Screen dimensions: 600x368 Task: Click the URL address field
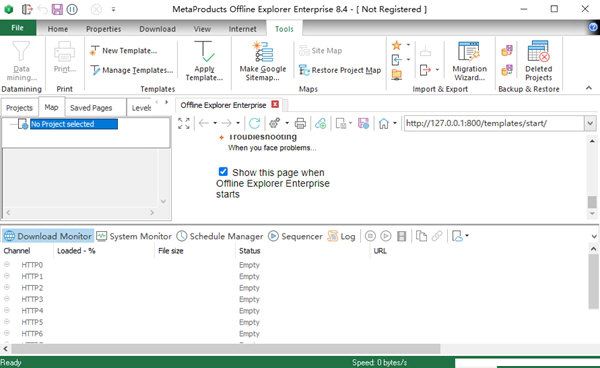pos(494,123)
